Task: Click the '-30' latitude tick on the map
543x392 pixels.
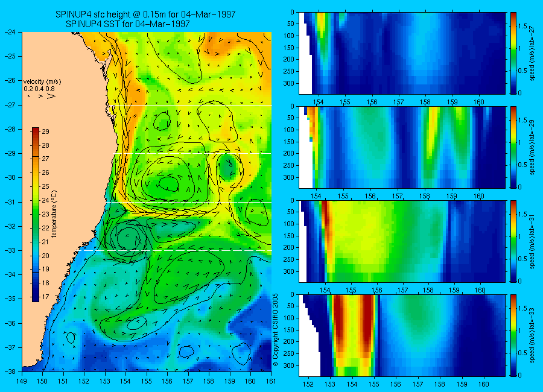Action: click(10, 178)
